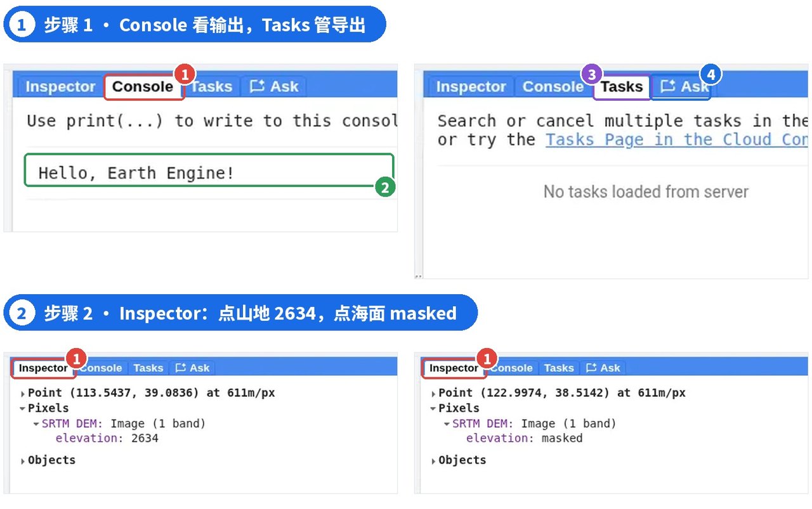Switch to Console tab in the elevation 2634 panel
812x509 pixels.
point(101,368)
